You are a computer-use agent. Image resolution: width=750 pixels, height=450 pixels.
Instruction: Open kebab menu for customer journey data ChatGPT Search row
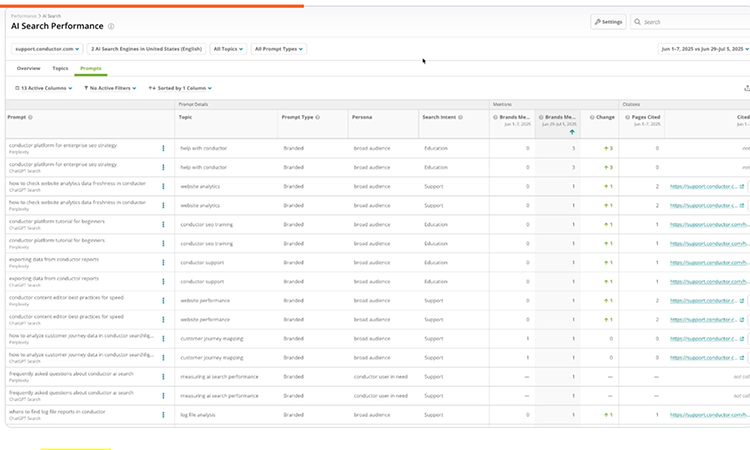(x=163, y=358)
